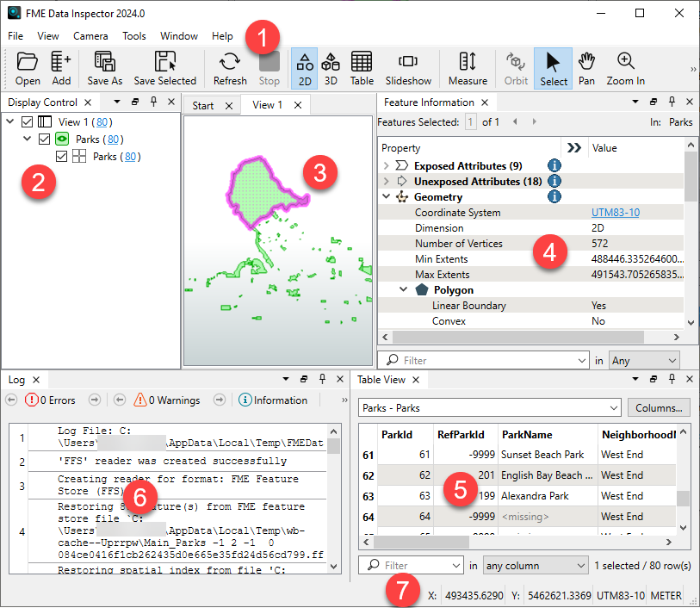
Task: Toggle the Parks feature type checkbox
Action: click(62, 157)
